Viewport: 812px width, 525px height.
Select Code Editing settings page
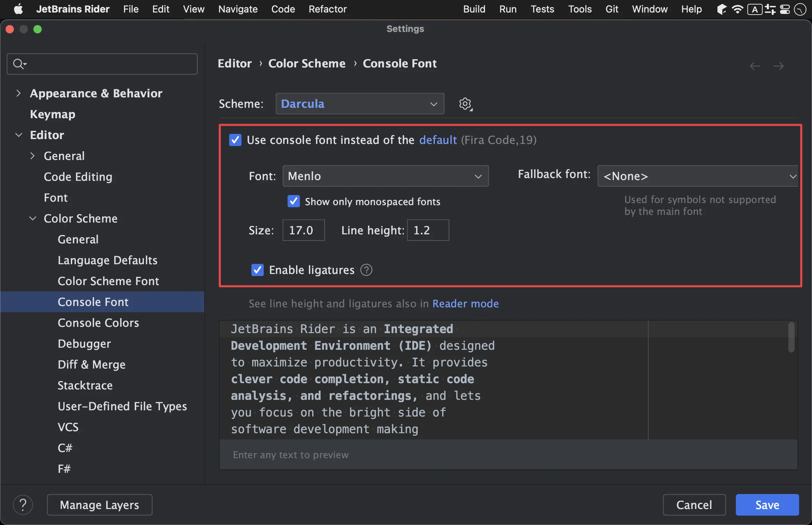(78, 177)
